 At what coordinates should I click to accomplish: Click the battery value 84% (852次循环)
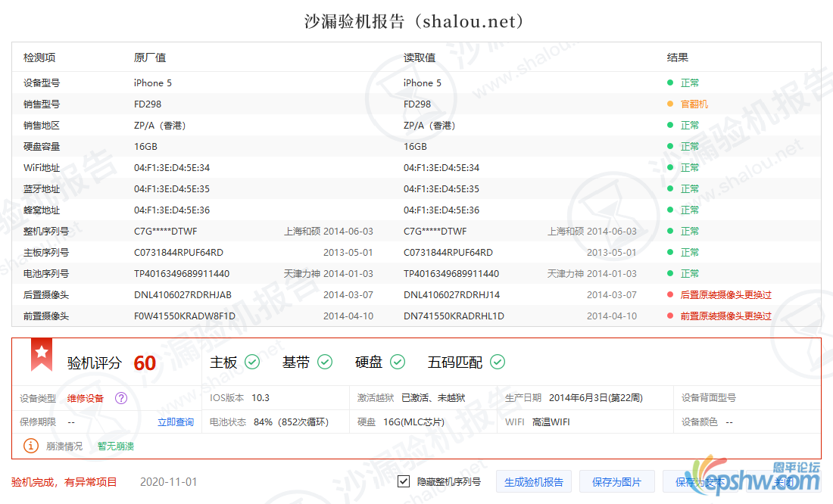[291, 422]
